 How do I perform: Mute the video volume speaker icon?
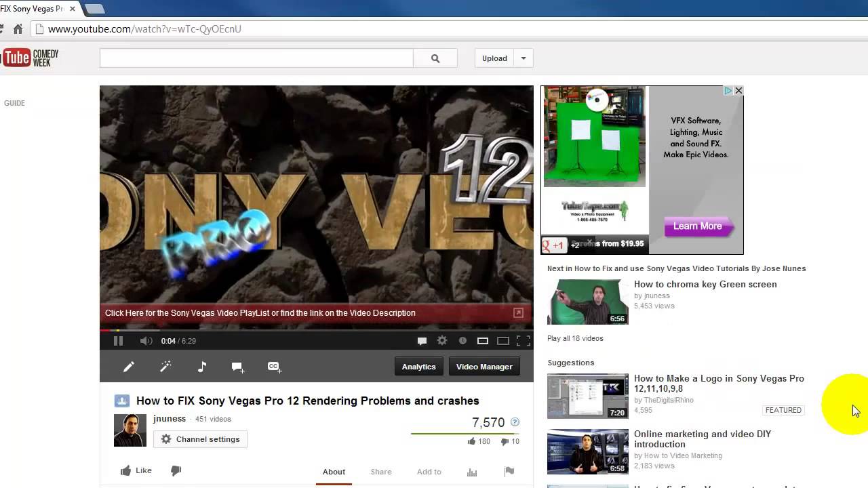(146, 341)
